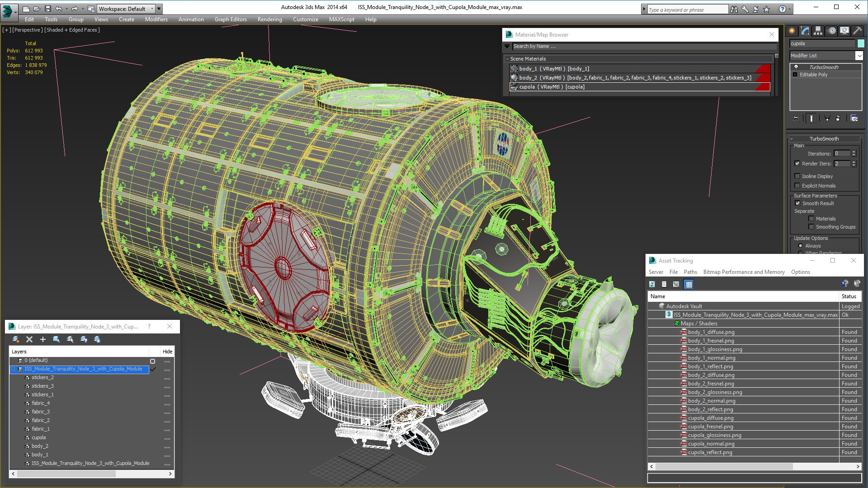The height and width of the screenshot is (488, 868).
Task: Click Create New Layer icon
Action: pyautogui.click(x=16, y=339)
